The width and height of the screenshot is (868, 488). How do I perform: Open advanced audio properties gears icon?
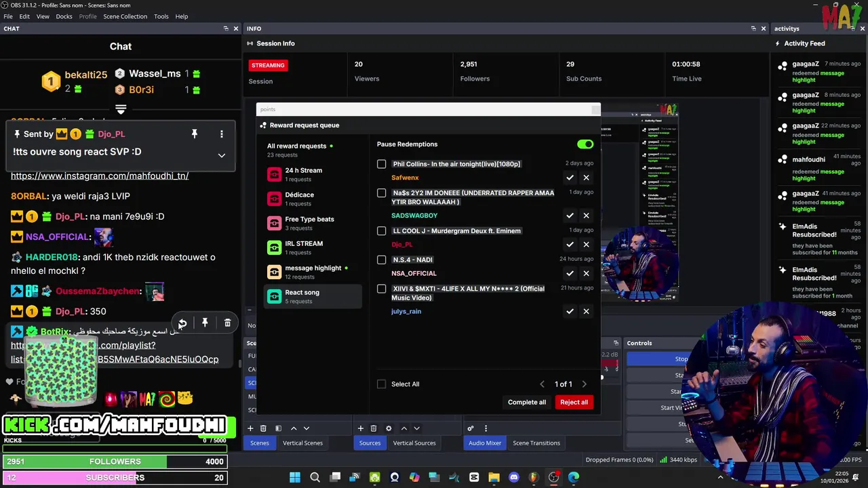471,428
